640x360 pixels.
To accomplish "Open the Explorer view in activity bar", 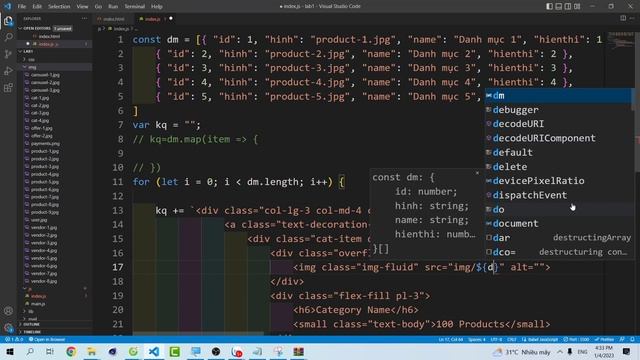I will coord(8,21).
